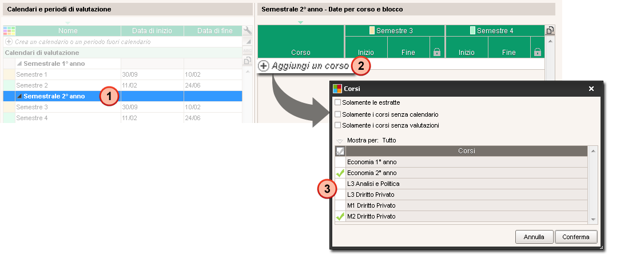Click the Conferma button
Image resolution: width=644 pixels, height=258 pixels.
tap(576, 237)
